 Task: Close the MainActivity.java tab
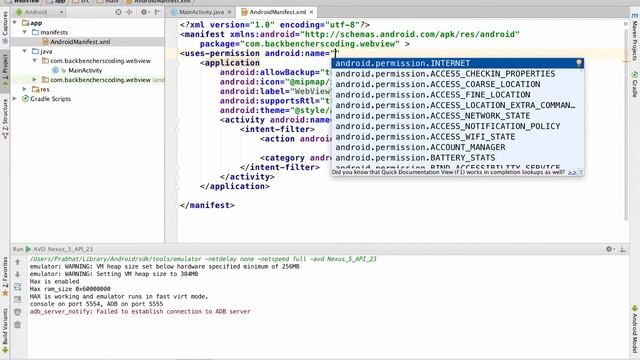pyautogui.click(x=229, y=12)
